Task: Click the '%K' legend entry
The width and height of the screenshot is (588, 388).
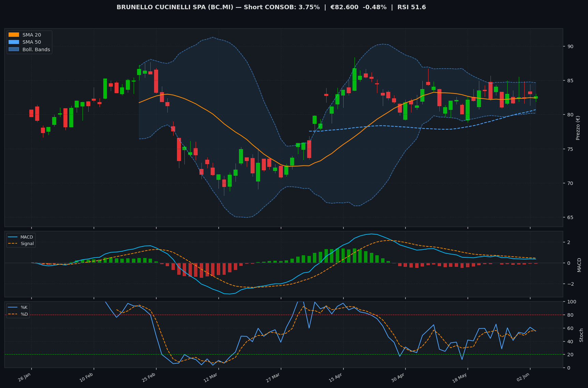Action: coord(18,307)
